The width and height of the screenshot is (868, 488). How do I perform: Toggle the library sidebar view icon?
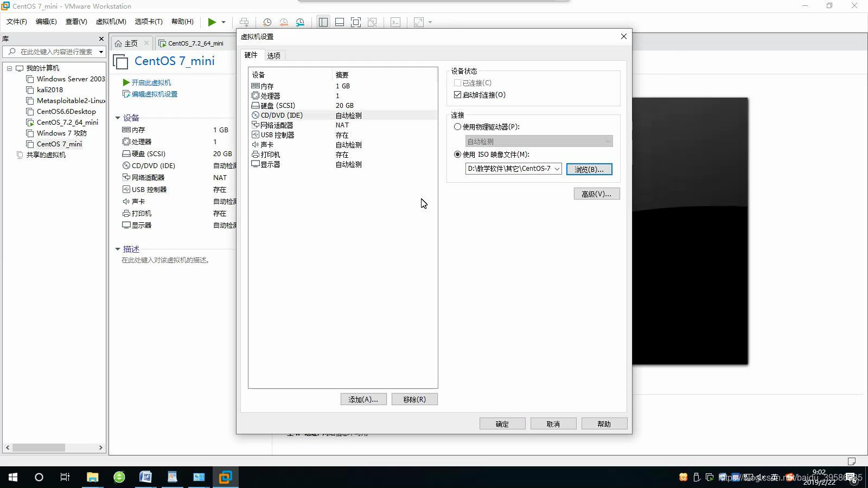[x=323, y=22]
